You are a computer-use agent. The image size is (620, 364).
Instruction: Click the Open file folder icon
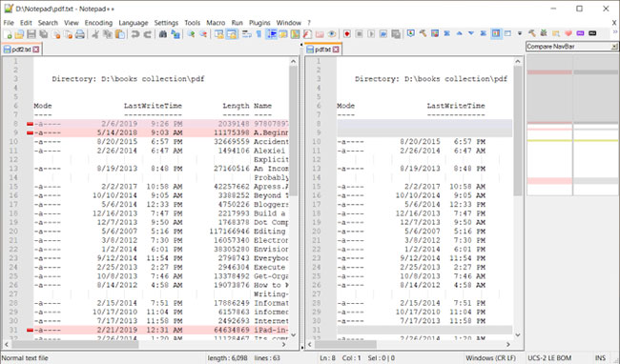click(x=19, y=34)
